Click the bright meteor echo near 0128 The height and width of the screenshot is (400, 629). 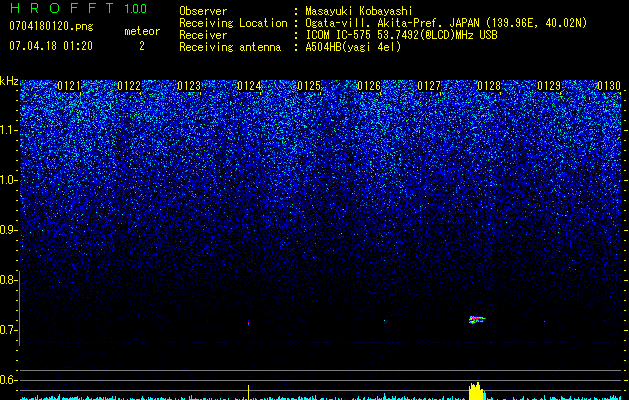477,320
